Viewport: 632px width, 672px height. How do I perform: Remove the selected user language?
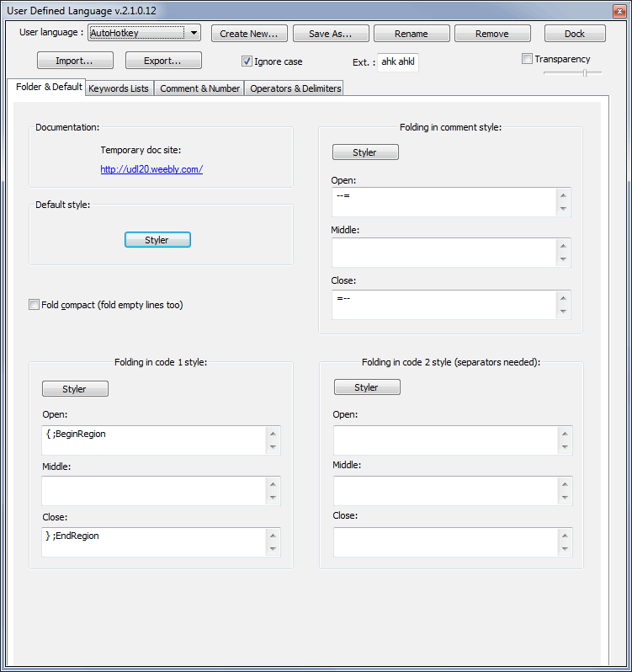[492, 34]
